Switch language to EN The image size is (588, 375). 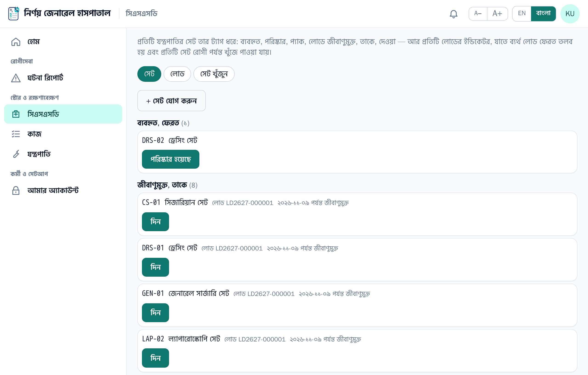[522, 14]
